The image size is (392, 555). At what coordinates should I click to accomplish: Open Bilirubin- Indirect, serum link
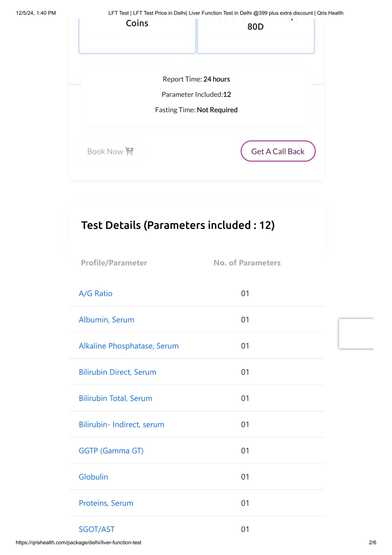tap(121, 424)
